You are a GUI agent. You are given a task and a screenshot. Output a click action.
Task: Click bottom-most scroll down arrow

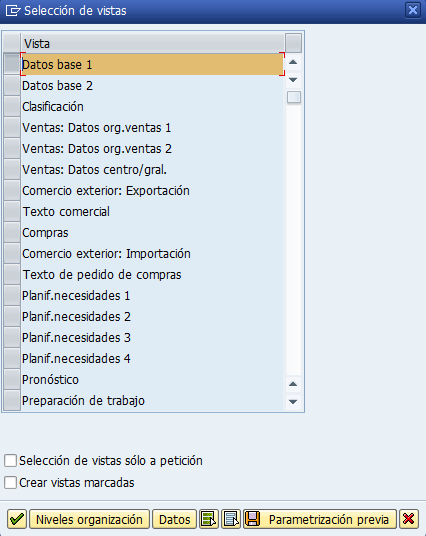[x=293, y=402]
